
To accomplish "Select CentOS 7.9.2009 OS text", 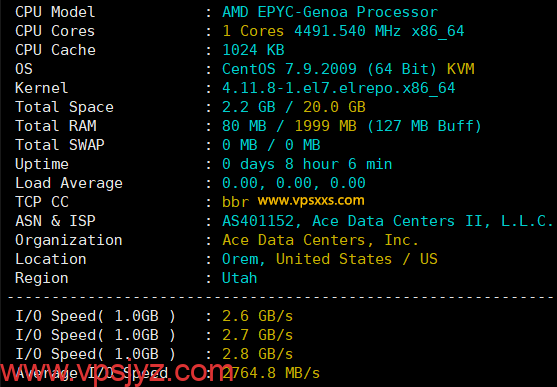I will [x=289, y=69].
